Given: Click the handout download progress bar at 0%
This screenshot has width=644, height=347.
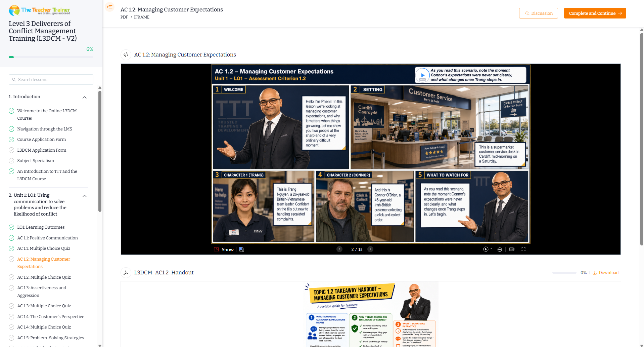Looking at the screenshot, I should click(x=564, y=273).
